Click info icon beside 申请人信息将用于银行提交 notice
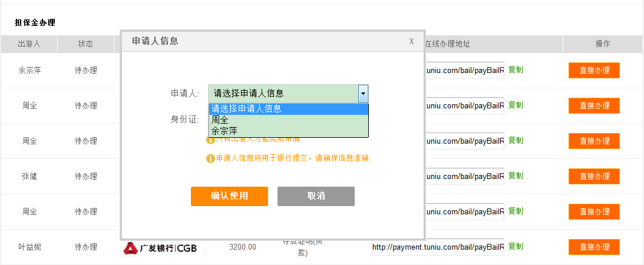This screenshot has width=644, height=265. 210,158
